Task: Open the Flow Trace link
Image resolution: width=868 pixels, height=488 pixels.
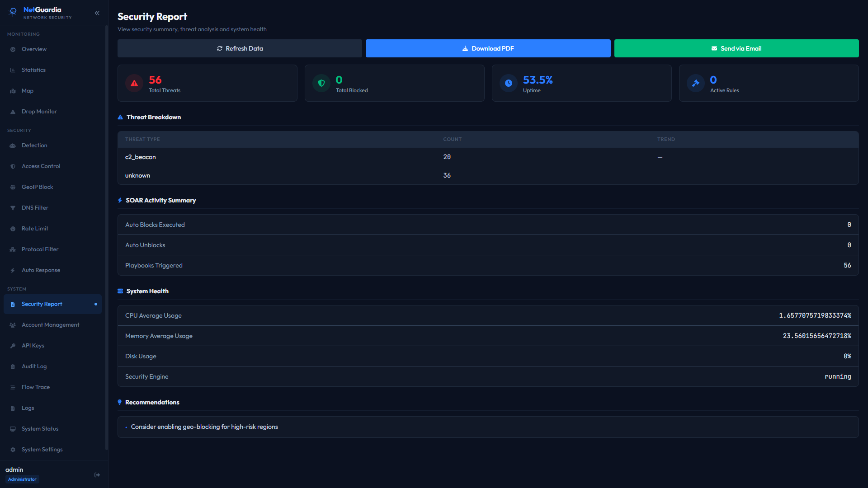Action: click(x=52, y=387)
